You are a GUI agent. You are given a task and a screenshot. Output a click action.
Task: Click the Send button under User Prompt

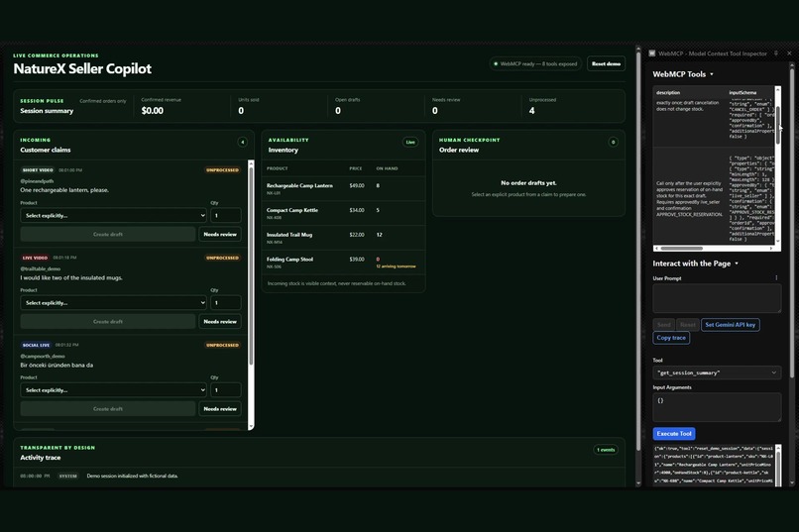pos(664,325)
